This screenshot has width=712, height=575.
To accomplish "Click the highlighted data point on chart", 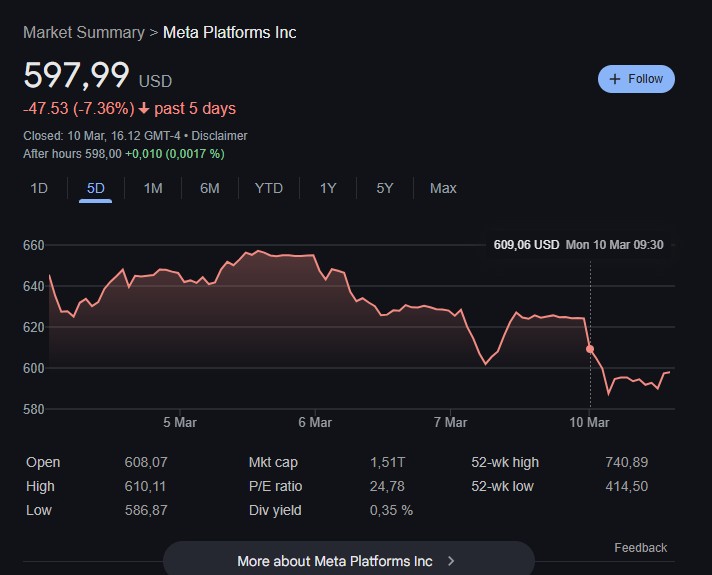I will coord(590,349).
